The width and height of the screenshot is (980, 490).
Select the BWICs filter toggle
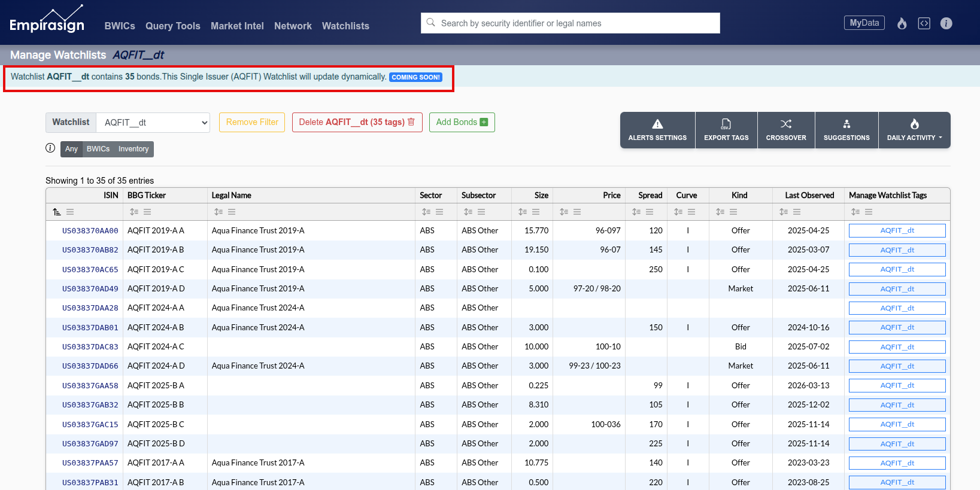point(98,149)
